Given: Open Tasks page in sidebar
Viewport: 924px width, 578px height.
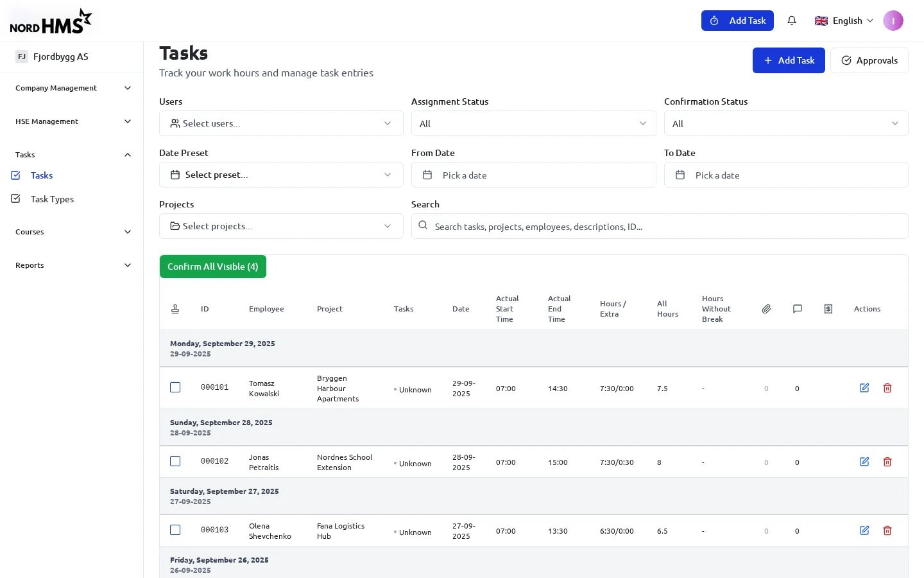Looking at the screenshot, I should 42,175.
